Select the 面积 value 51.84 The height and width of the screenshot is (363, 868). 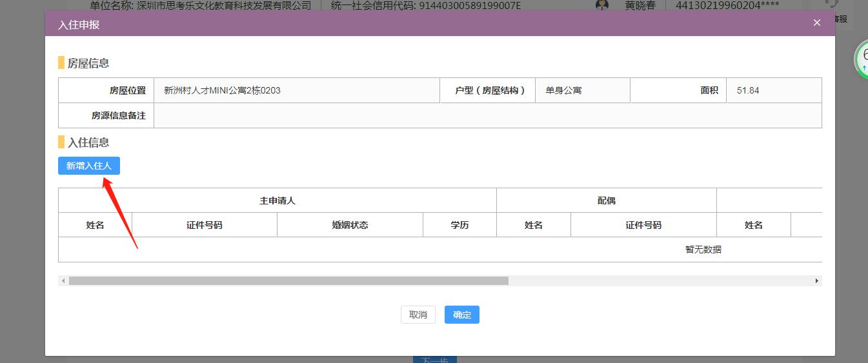pyautogui.click(x=748, y=90)
